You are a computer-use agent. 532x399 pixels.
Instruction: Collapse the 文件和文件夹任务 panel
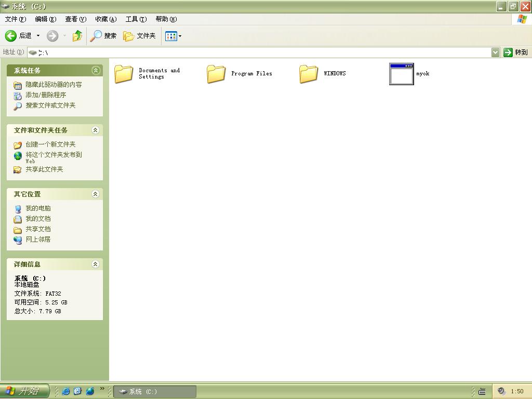(96, 130)
